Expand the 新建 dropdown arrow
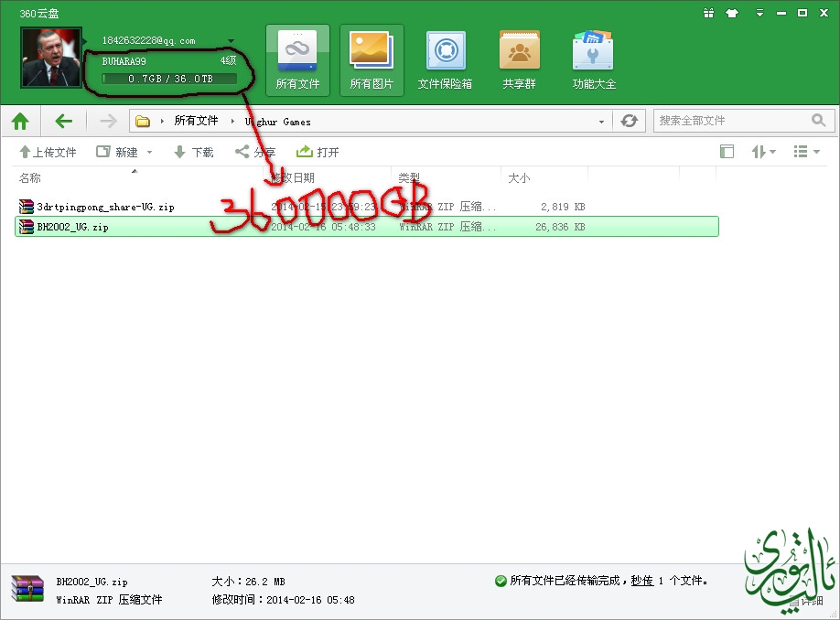 click(x=149, y=152)
